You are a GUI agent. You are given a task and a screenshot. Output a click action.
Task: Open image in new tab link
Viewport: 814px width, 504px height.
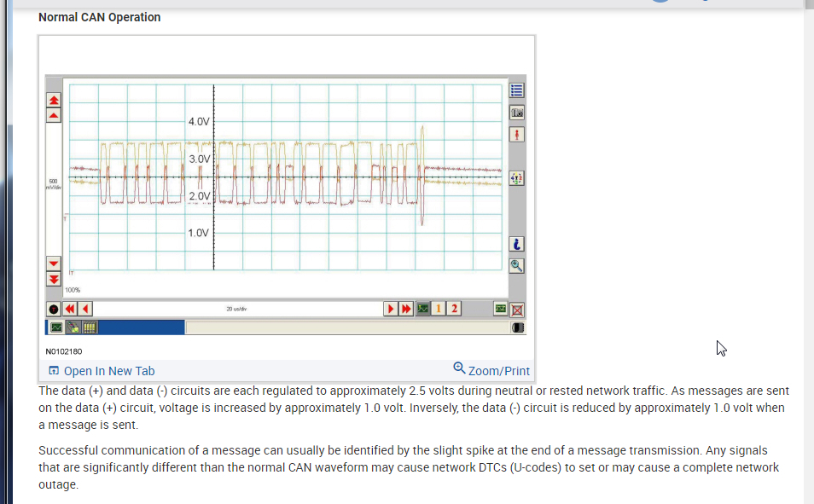coord(109,371)
